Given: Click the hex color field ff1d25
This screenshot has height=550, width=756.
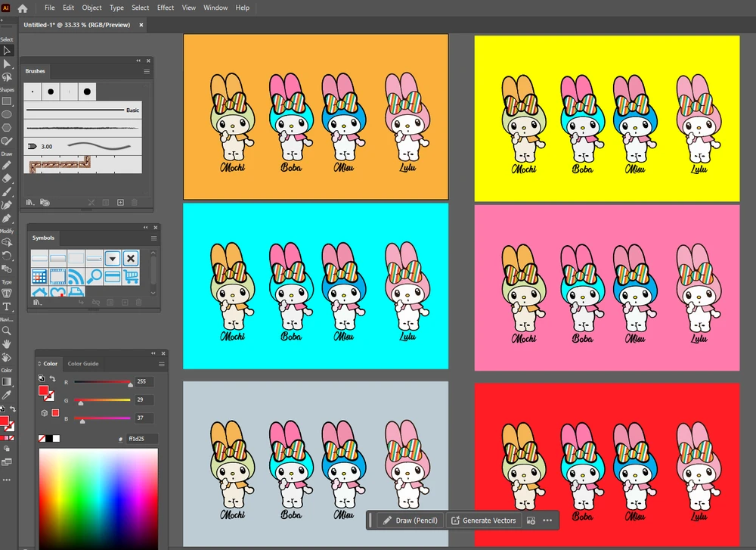Looking at the screenshot, I should pos(142,439).
